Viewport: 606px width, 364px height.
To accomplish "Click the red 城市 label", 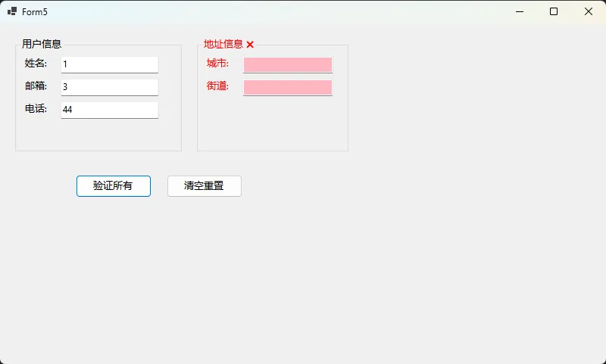I will [x=217, y=64].
